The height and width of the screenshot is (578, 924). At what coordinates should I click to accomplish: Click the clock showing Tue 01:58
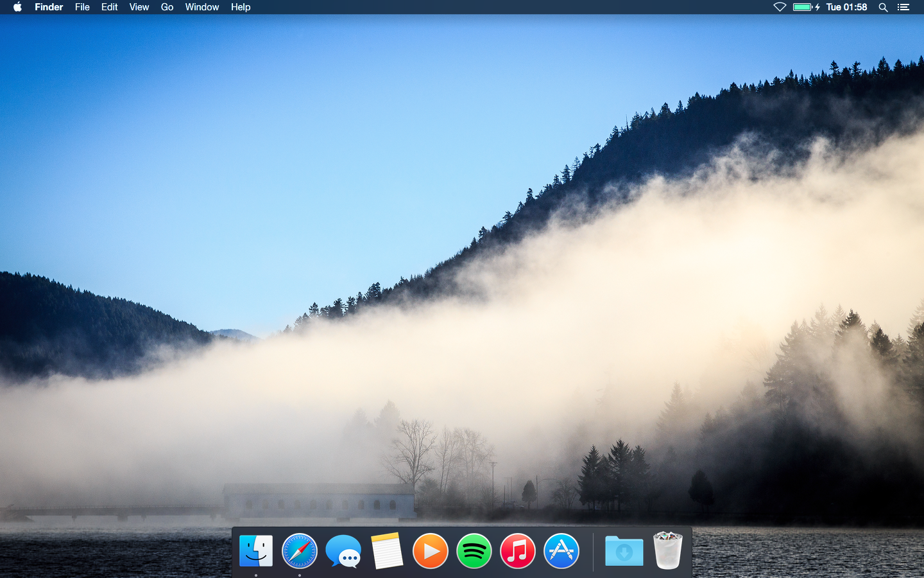[846, 7]
